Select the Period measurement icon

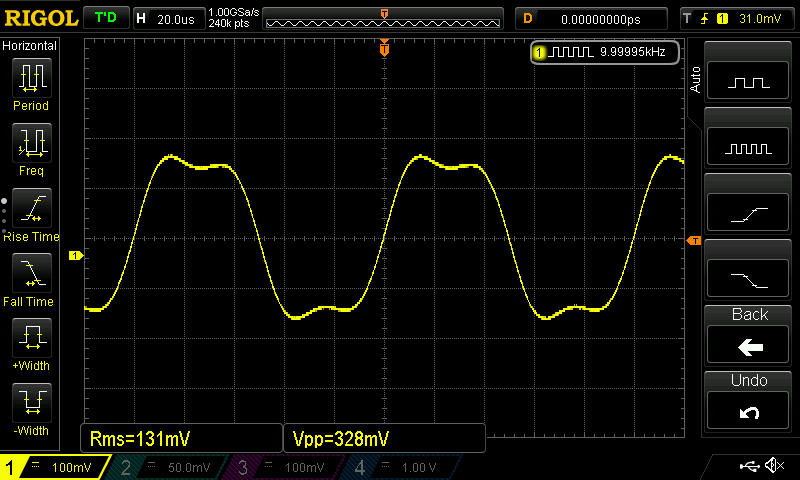pos(32,78)
